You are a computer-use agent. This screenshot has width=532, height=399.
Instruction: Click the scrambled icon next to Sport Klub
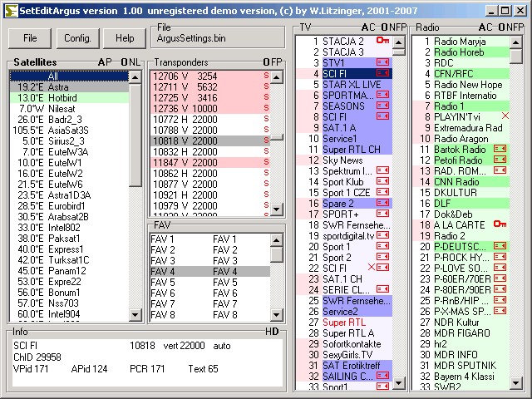click(382, 181)
